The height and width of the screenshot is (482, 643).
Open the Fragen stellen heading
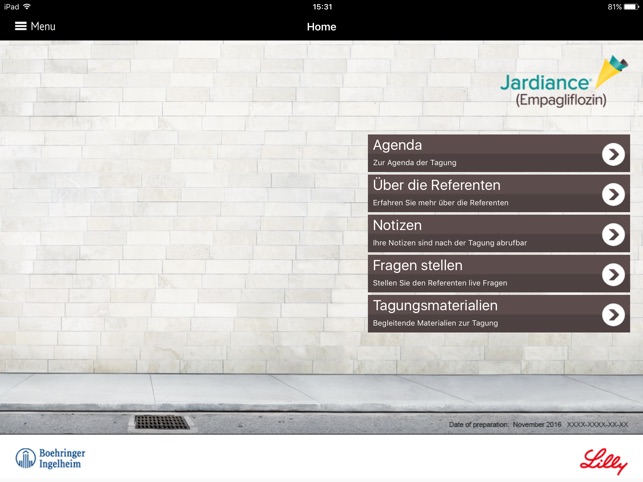(417, 265)
